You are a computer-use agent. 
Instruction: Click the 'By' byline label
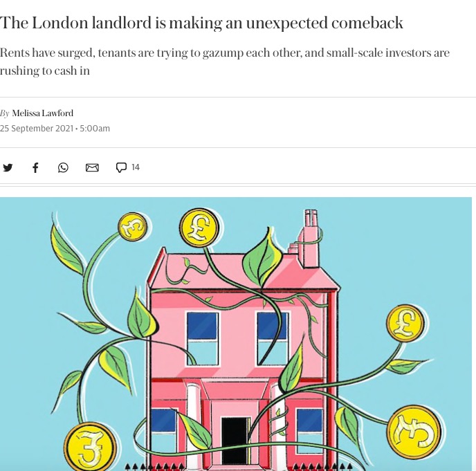5,113
